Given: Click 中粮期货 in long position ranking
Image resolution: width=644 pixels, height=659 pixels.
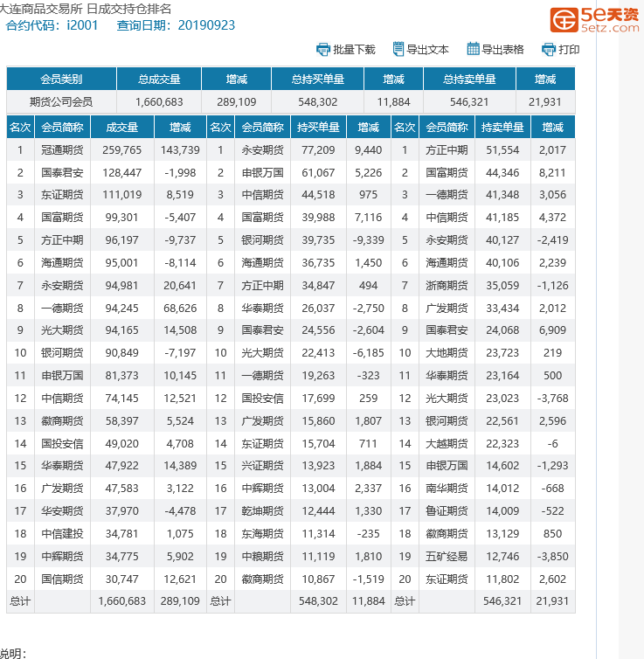Looking at the screenshot, I should coord(262,556).
